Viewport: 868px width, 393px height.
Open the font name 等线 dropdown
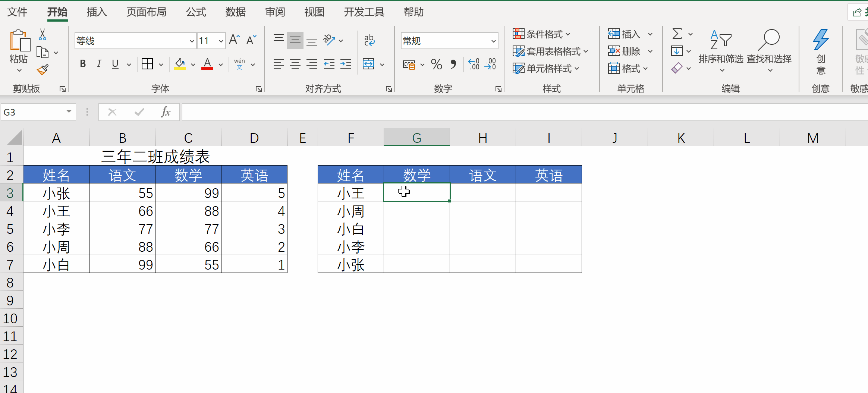(x=192, y=41)
